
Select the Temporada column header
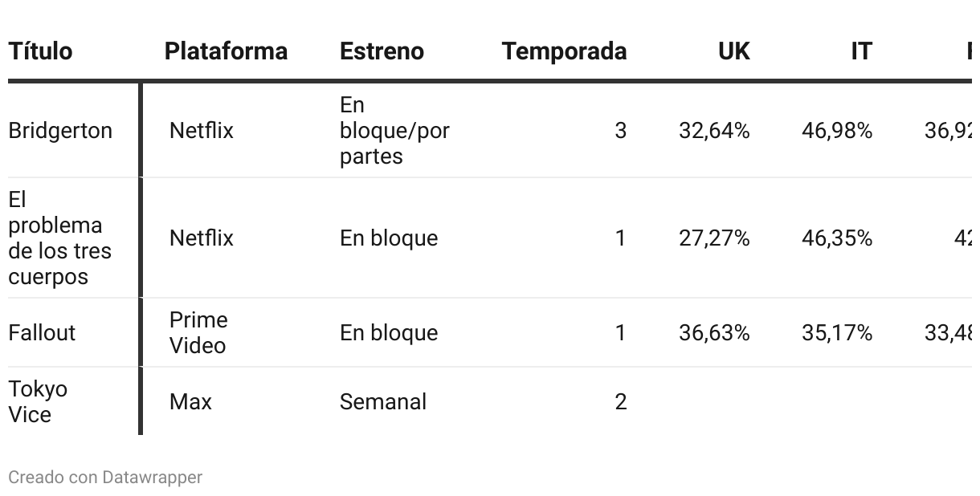point(564,51)
